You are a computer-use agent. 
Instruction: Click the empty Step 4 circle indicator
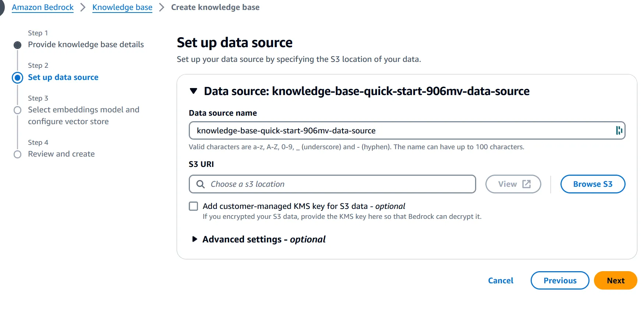click(17, 154)
